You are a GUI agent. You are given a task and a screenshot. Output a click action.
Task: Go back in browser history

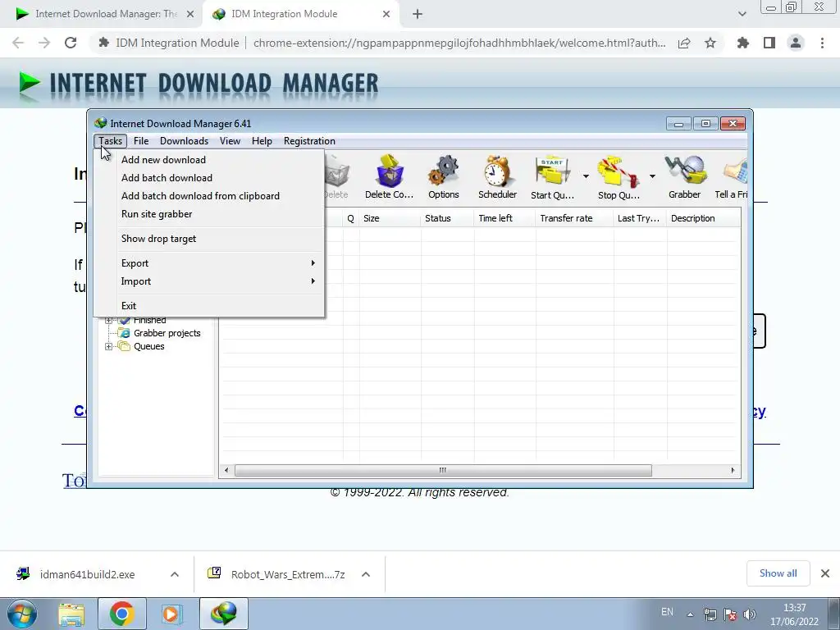click(18, 43)
